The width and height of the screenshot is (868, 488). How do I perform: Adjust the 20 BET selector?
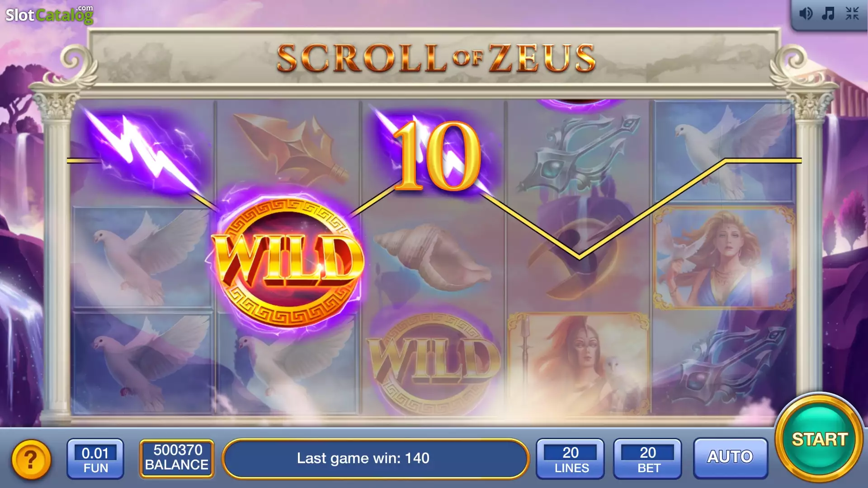pos(647,459)
